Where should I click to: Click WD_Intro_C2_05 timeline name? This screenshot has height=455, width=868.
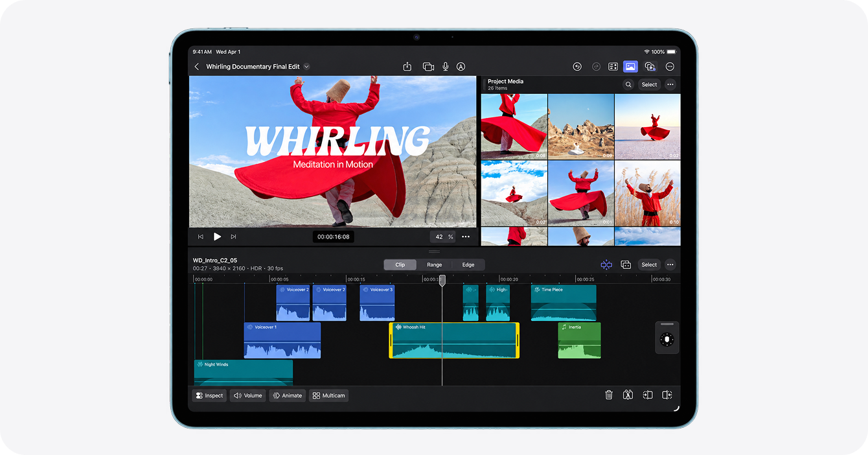(x=215, y=261)
